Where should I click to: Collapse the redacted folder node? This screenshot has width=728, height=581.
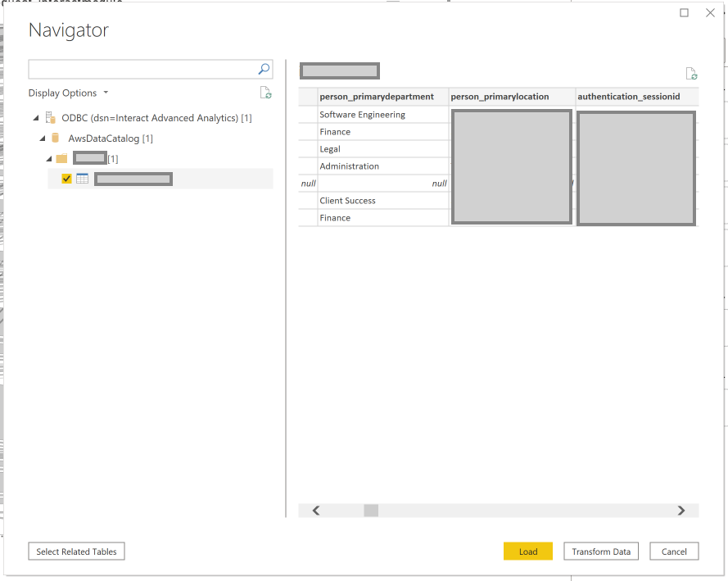click(x=49, y=159)
